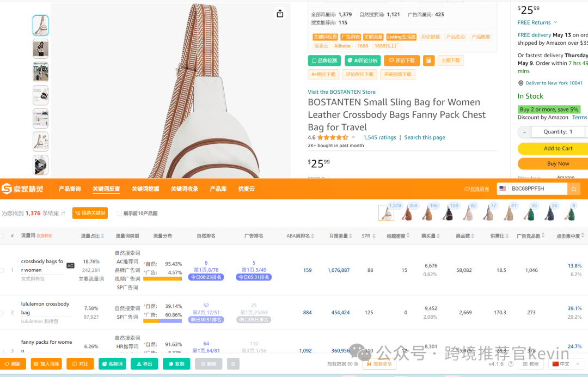Click the grey trash icon button
The height and width of the screenshot is (377, 588).
233,364
